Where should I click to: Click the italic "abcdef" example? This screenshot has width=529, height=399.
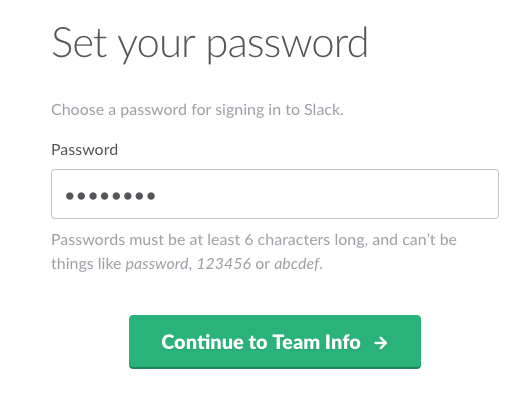pos(297,263)
